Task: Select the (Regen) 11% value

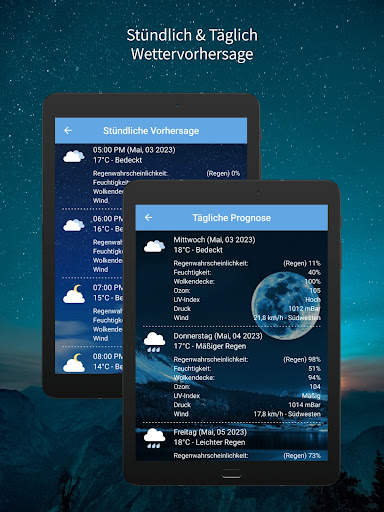Action: pos(302,263)
